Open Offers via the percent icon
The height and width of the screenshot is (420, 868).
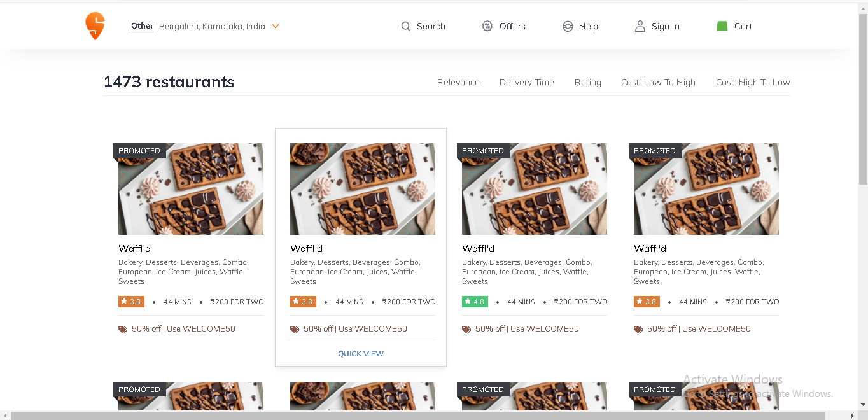[487, 26]
